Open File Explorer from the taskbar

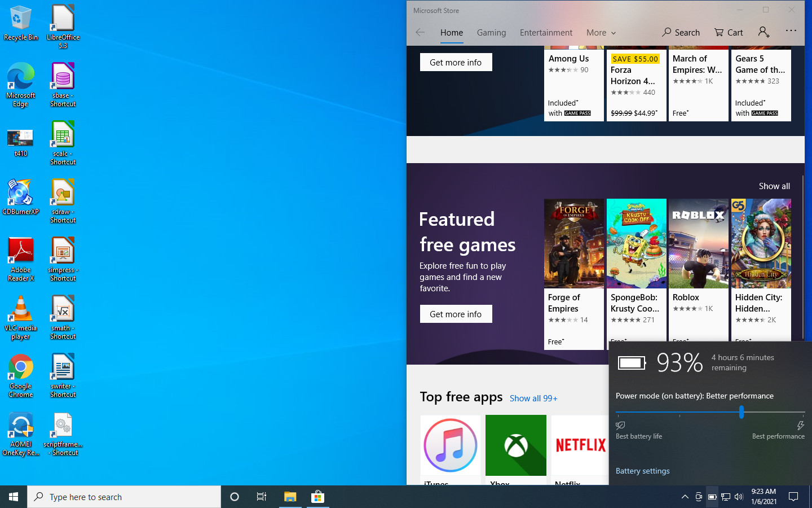click(x=290, y=497)
